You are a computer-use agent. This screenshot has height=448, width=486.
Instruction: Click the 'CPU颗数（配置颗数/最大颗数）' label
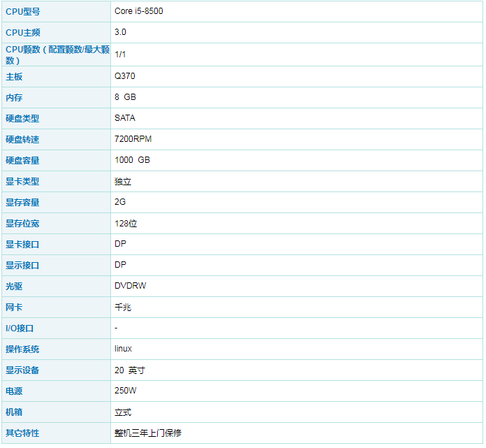click(x=57, y=55)
